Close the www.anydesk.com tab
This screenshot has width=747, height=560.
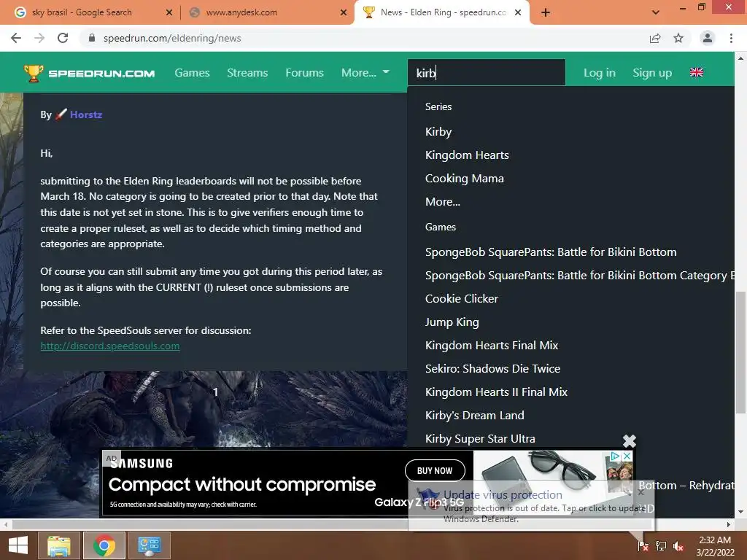pyautogui.click(x=343, y=13)
